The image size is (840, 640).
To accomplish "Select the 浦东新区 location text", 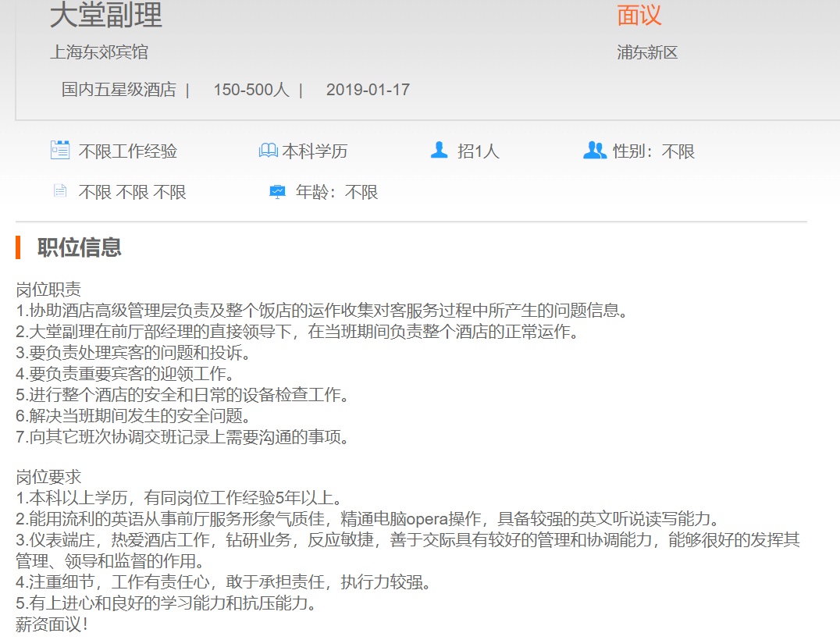I will coord(647,52).
